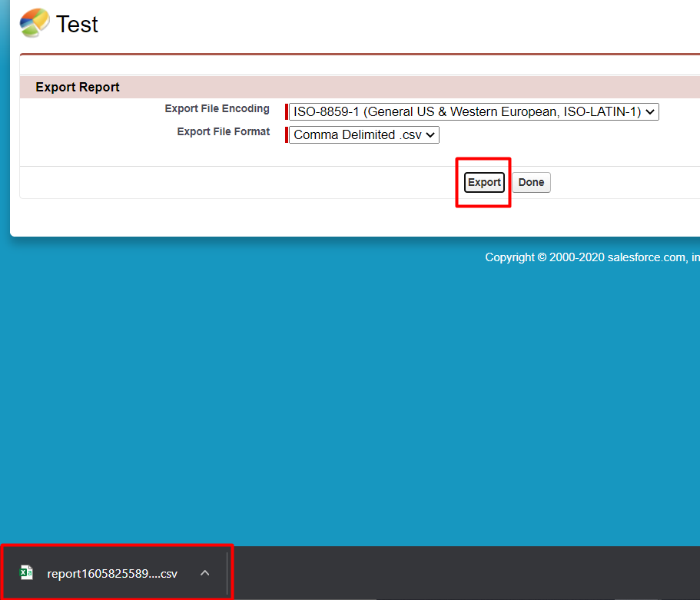Click the report pie chart logo icon

pos(35,23)
